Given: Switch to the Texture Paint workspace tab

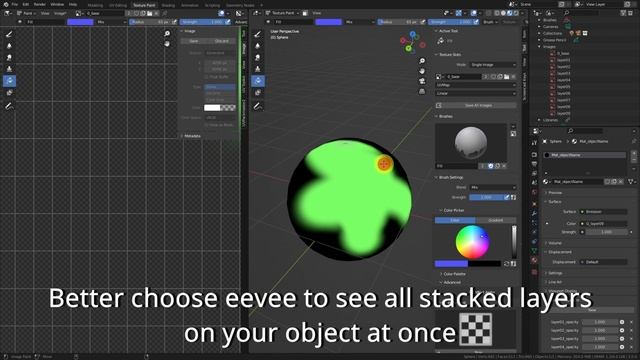Looking at the screenshot, I should (x=144, y=5).
